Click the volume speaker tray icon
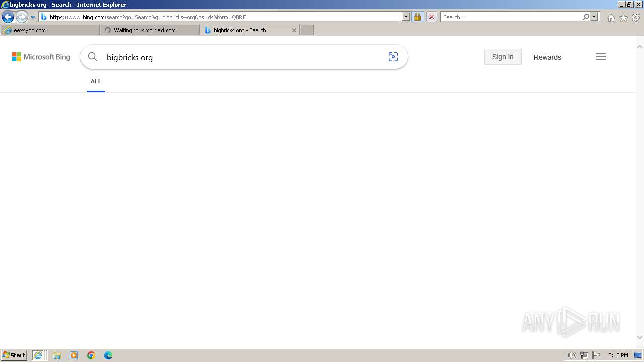The height and width of the screenshot is (362, 644). [x=572, y=355]
